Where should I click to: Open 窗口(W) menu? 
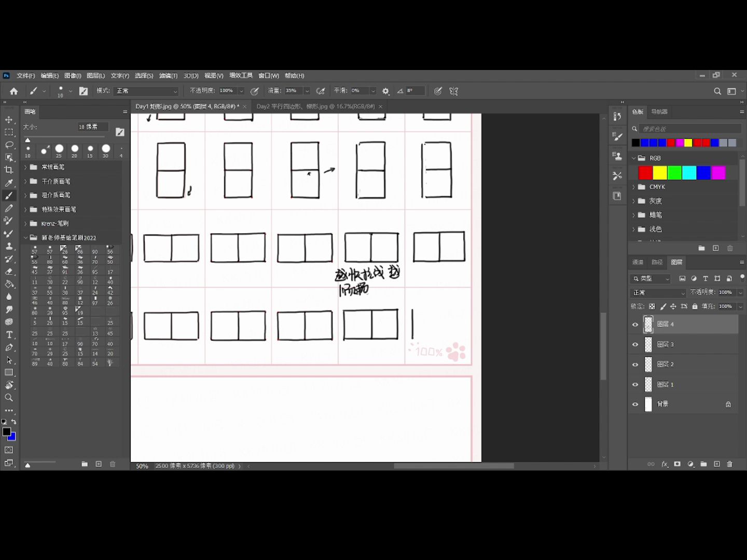click(x=269, y=76)
